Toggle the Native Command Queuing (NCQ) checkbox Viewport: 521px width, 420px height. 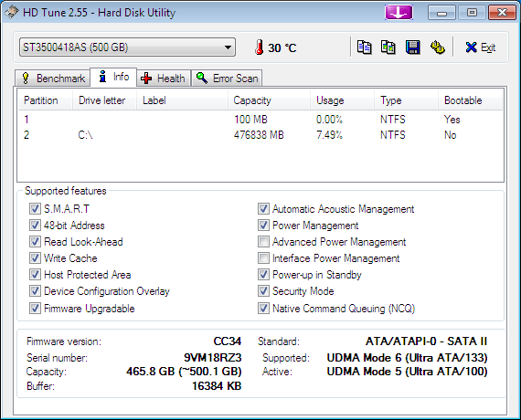click(x=263, y=308)
